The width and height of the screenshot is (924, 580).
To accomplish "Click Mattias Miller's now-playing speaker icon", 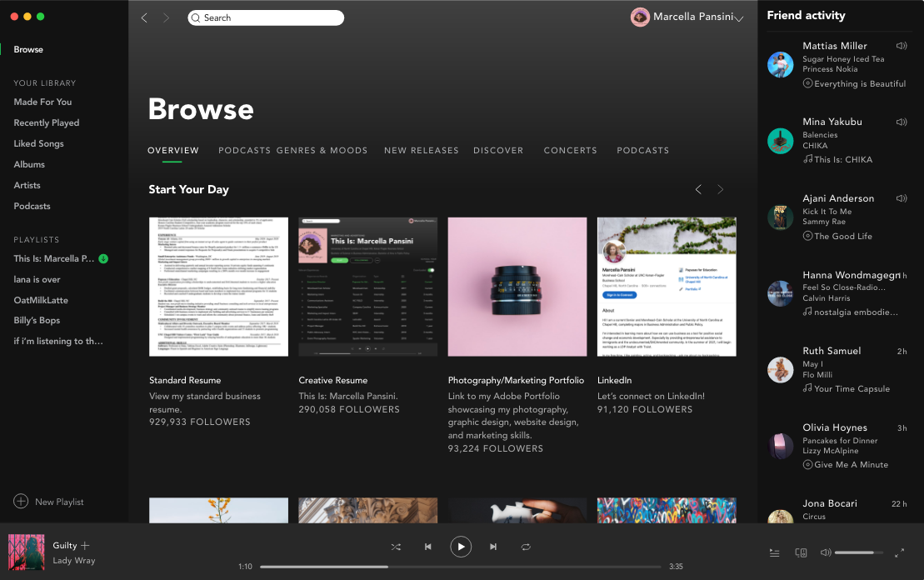I will (x=901, y=45).
